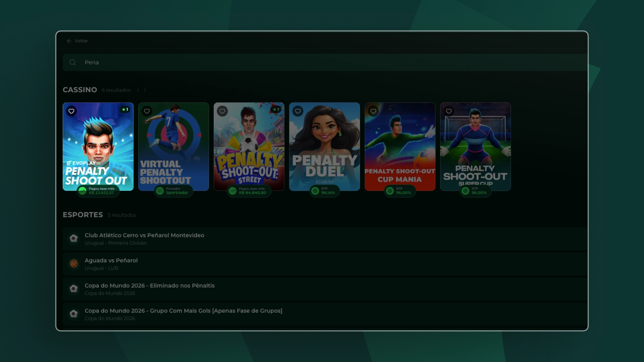Open Copa do Mundo Grupo Com Mais Gols market
Viewport: 644px width, 362px height.
click(x=325, y=314)
